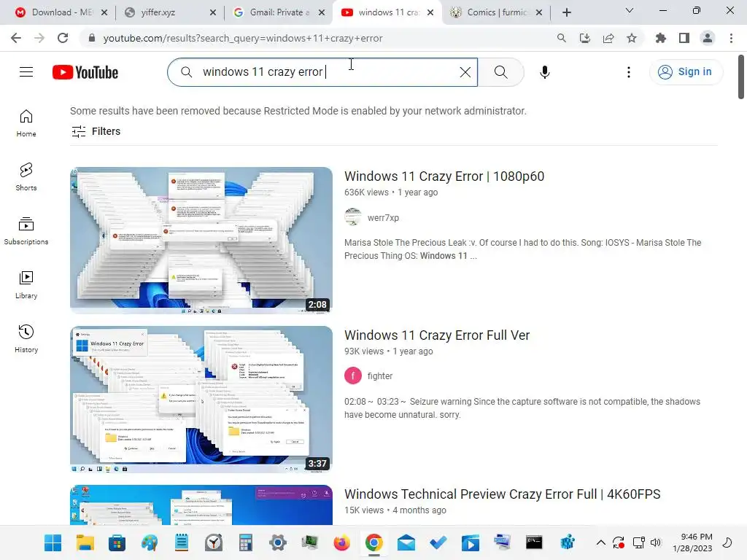
Task: Open Windows 11 Crazy Error Full Ver title
Action: coord(437,335)
